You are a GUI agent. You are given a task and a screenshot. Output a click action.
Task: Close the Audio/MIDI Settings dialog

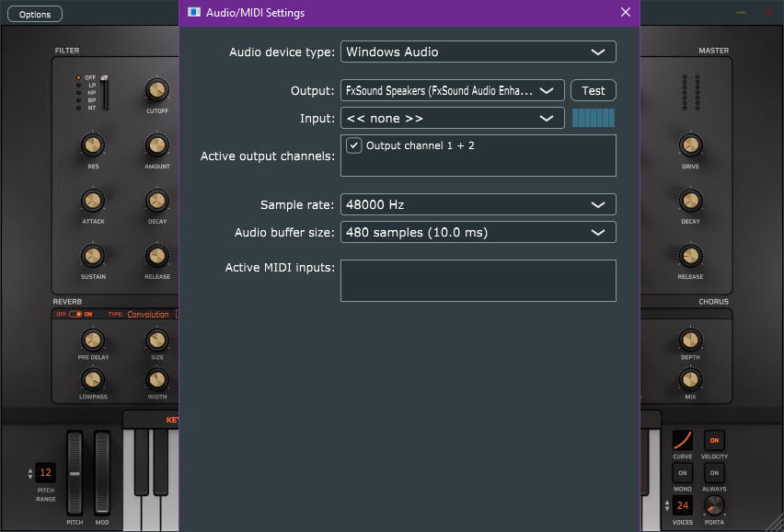[x=626, y=12]
